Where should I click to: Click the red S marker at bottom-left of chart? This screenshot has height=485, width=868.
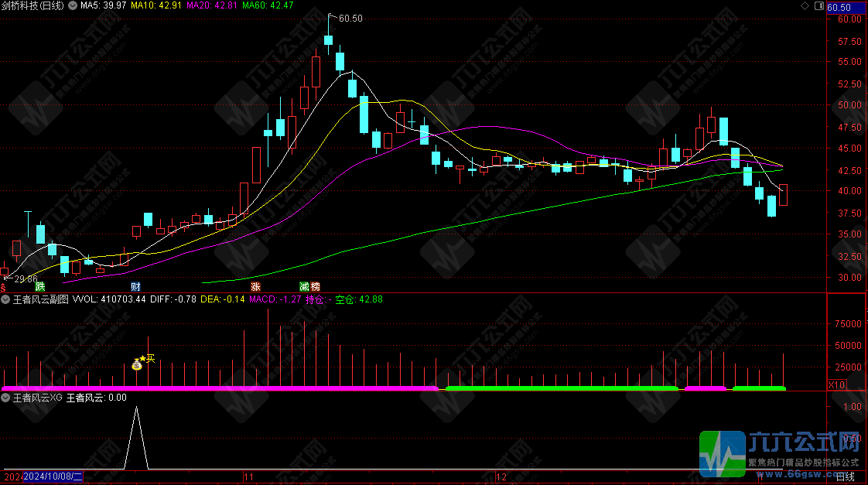tap(3, 286)
